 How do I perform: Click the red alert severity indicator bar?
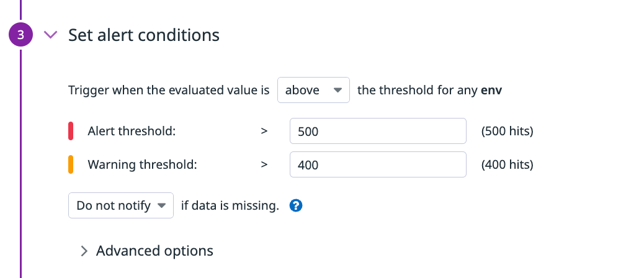click(x=71, y=131)
